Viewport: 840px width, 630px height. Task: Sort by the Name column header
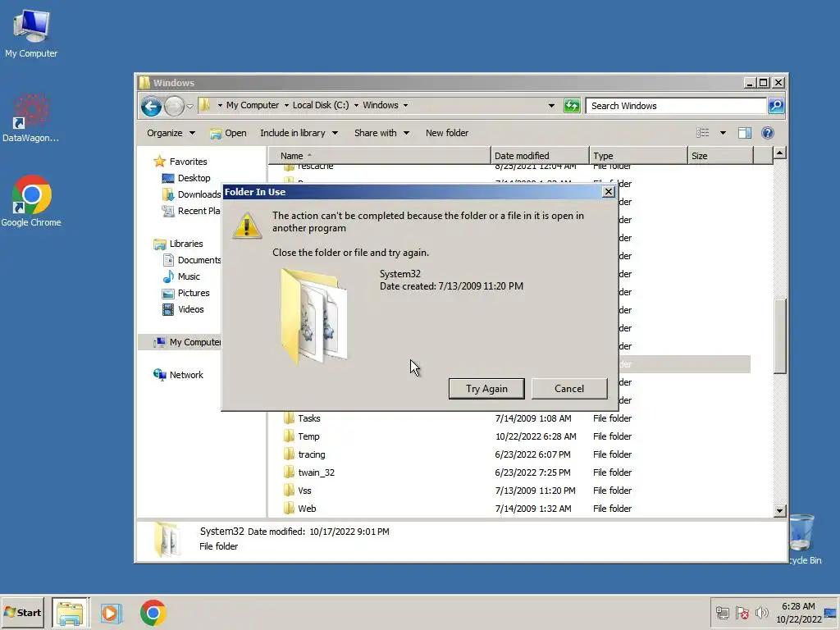pos(379,156)
